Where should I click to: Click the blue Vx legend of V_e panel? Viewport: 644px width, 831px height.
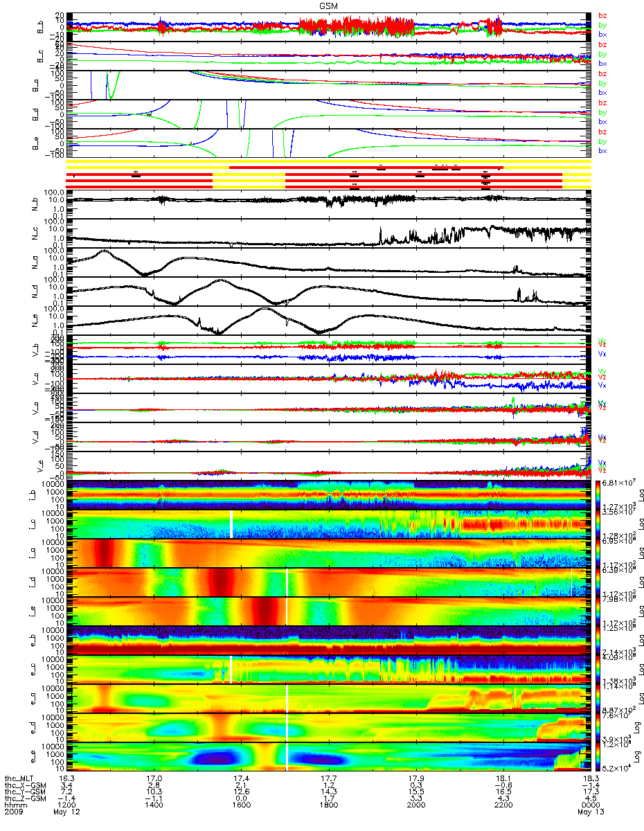point(602,463)
